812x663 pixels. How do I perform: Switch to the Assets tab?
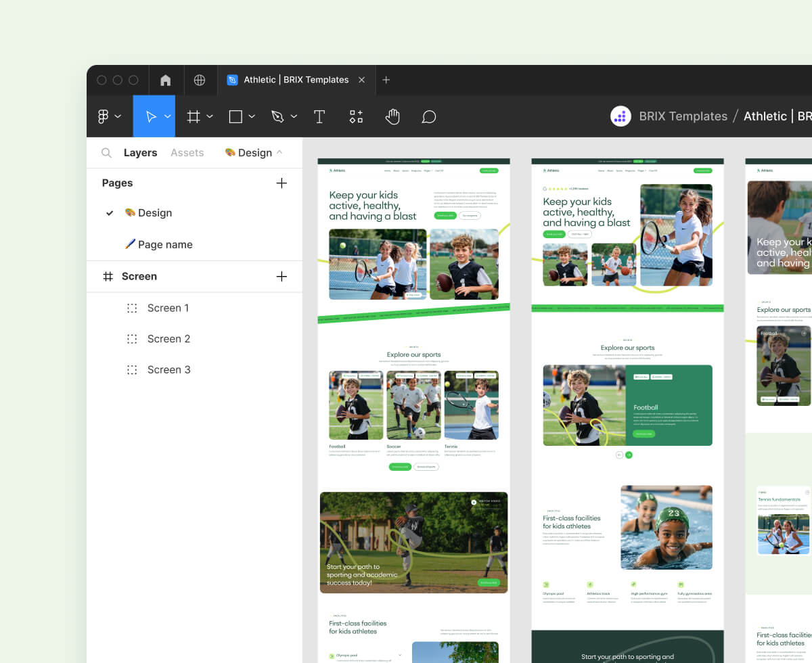click(187, 152)
